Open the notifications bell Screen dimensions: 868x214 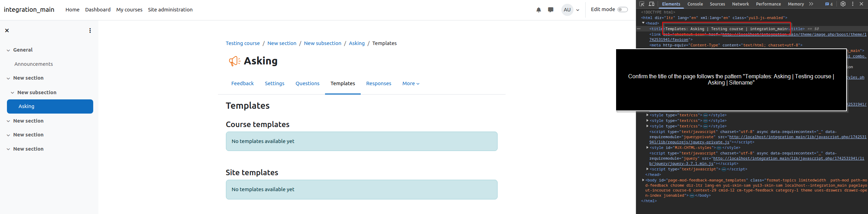click(x=538, y=10)
